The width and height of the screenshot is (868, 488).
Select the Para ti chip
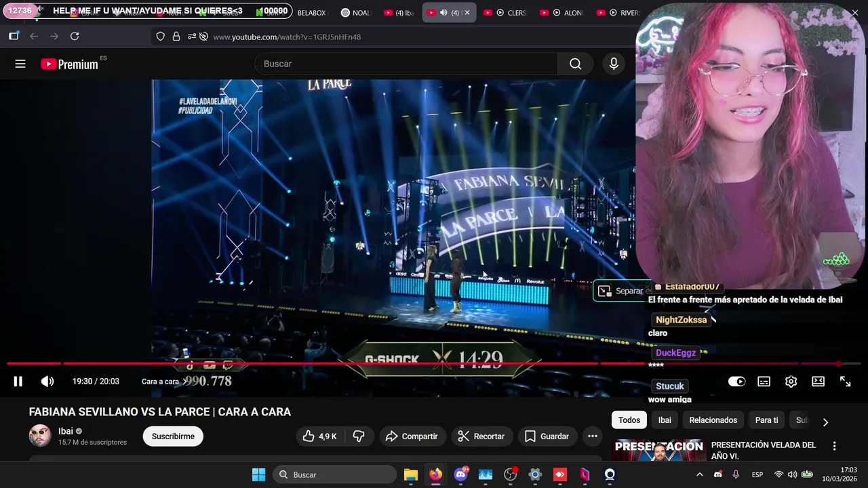pyautogui.click(x=766, y=420)
